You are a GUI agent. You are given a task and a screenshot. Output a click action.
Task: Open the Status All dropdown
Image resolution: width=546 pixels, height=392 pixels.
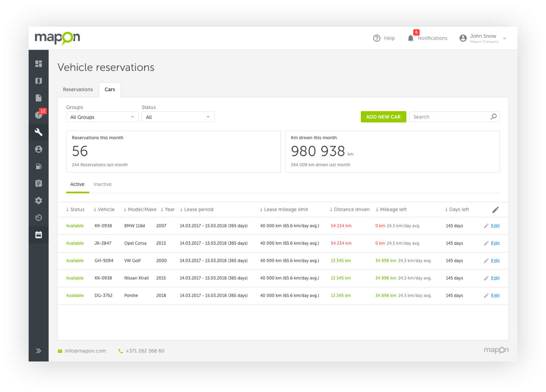coord(178,117)
